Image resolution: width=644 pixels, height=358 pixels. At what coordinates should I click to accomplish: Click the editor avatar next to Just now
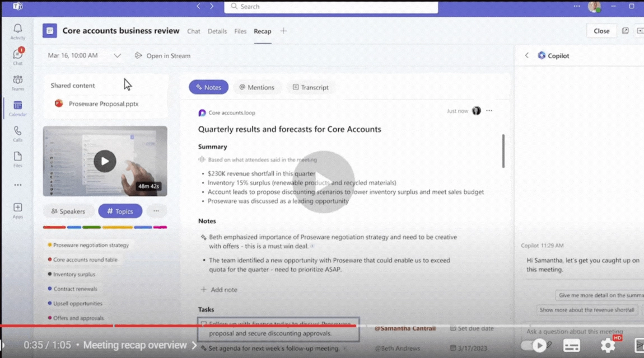point(477,111)
